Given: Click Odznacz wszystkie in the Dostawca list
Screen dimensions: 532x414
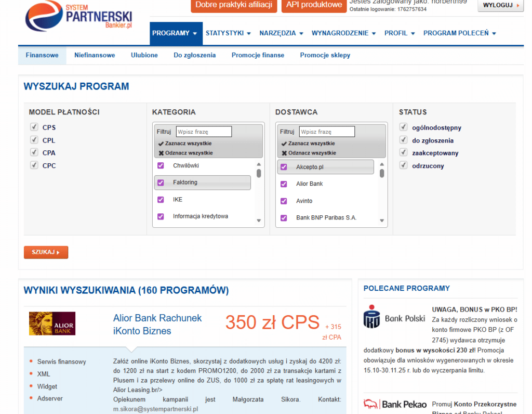Looking at the screenshot, I should coord(310,152).
